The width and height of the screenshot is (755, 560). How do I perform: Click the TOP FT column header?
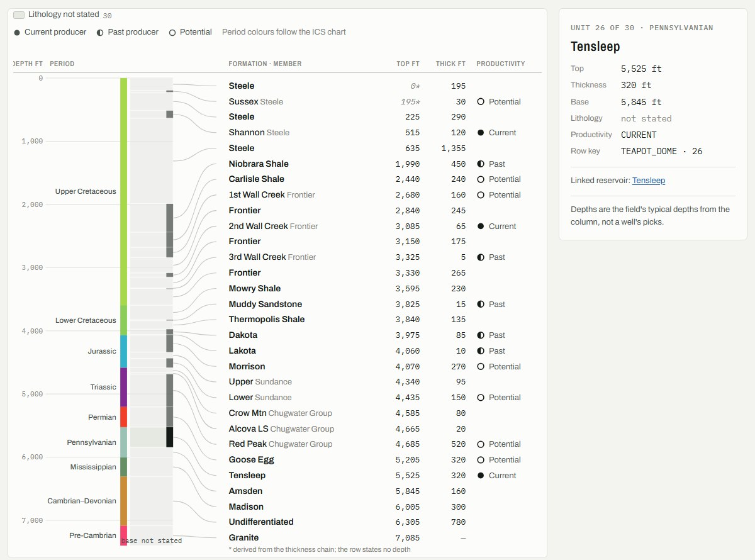click(x=408, y=64)
